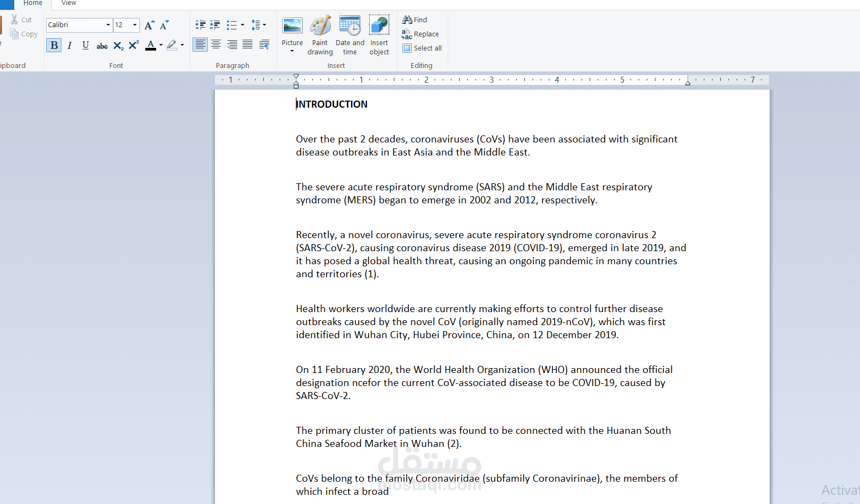The height and width of the screenshot is (504, 860).
Task: Open the bullet list style dropdown arrow
Action: (x=242, y=25)
